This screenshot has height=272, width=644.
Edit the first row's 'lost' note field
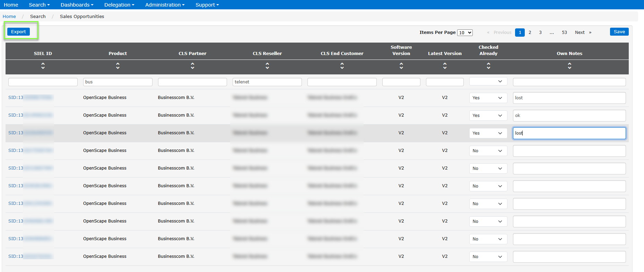click(x=569, y=98)
